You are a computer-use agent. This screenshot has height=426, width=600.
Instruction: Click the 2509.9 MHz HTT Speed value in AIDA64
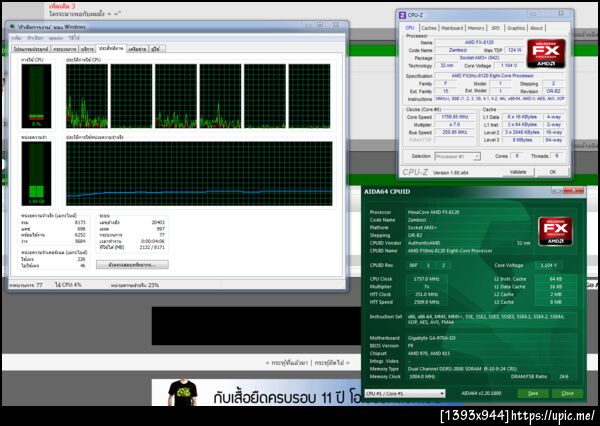(426, 302)
